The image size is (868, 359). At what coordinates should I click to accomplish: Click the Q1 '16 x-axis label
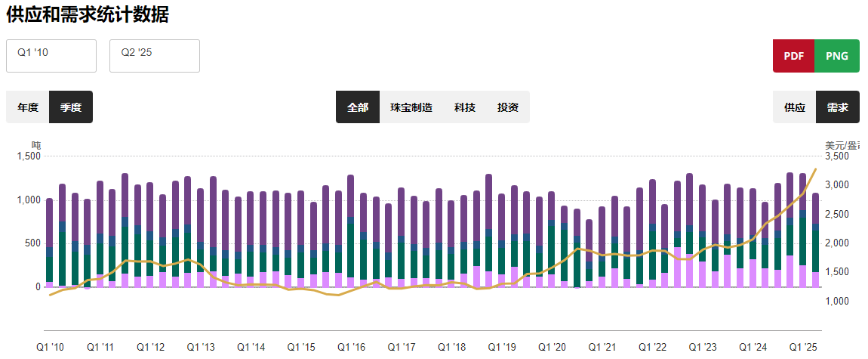coord(351,347)
